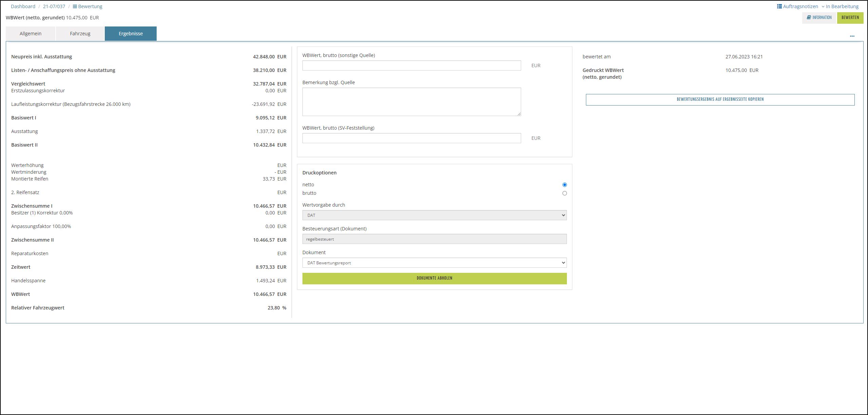The width and height of the screenshot is (868, 415).
Task: Go to Dashboard breadcrumb link
Action: click(23, 6)
